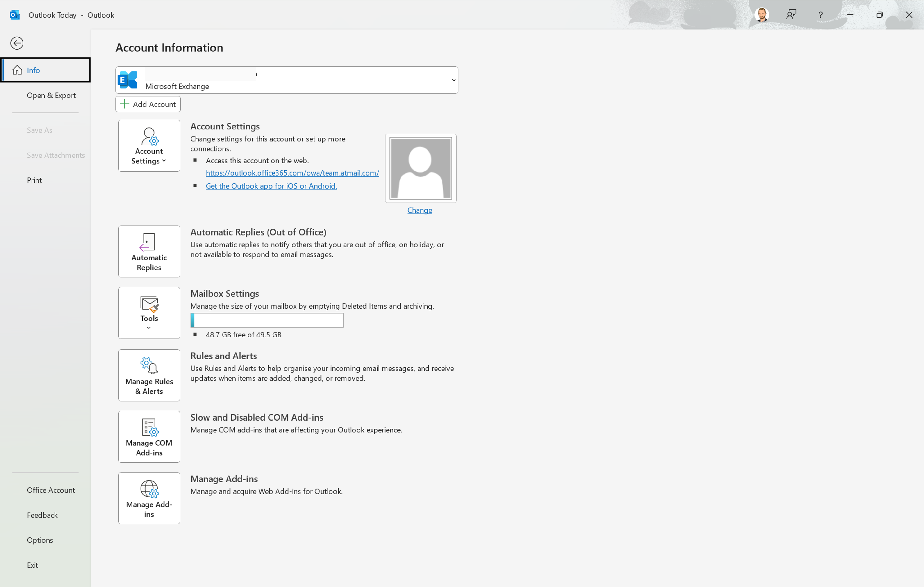Viewport: 924px width, 587px height.
Task: Open Help via the question mark
Action: [x=820, y=15]
